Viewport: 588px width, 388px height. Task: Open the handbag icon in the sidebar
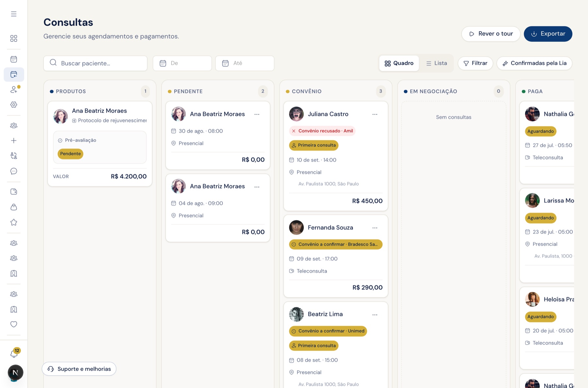click(14, 207)
